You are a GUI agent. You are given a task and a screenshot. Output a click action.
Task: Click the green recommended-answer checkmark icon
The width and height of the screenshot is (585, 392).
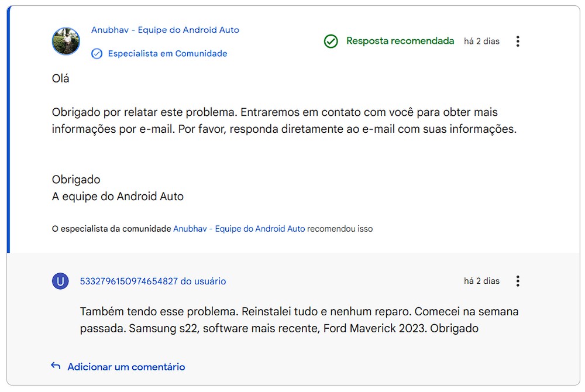tap(331, 41)
